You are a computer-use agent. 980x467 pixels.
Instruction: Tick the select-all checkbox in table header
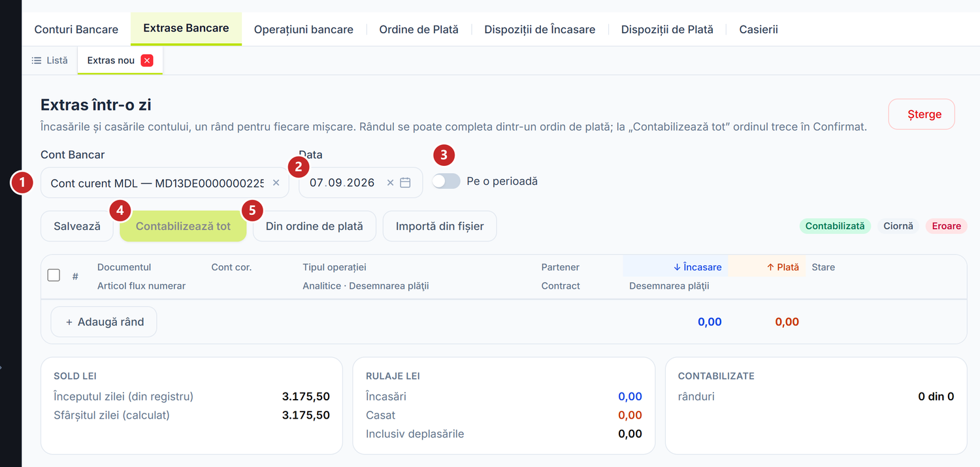coord(54,275)
